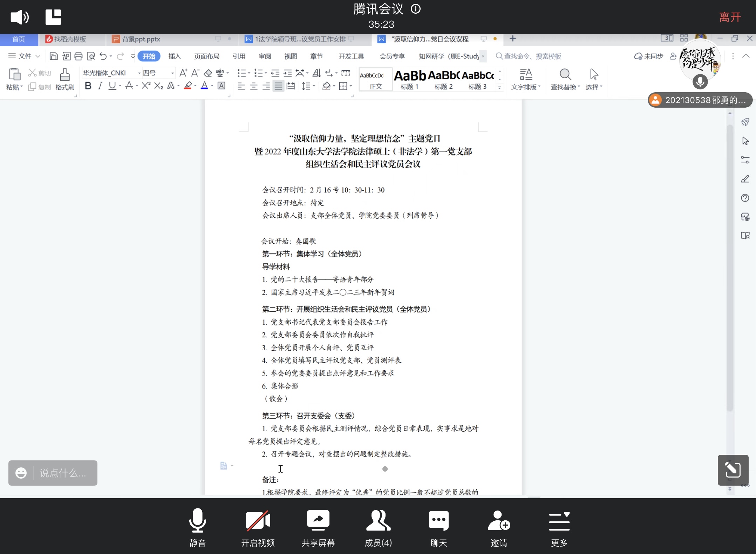Open the 插入 ribbon tab
Screen dimensions: 756x554
tap(174, 56)
